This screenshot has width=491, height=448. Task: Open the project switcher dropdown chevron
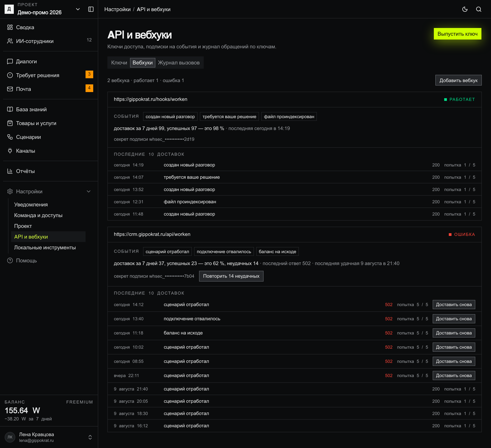click(x=78, y=9)
